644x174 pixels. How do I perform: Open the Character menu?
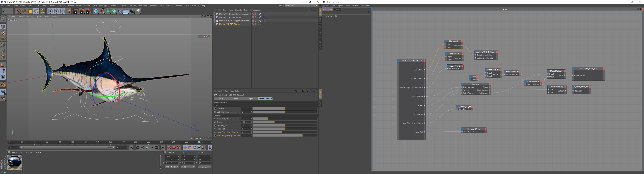click(114, 6)
